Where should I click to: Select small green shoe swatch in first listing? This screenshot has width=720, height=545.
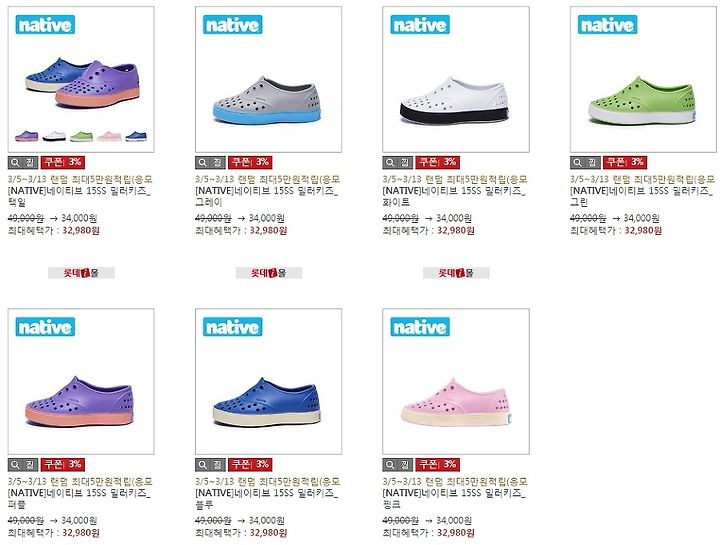(81, 136)
